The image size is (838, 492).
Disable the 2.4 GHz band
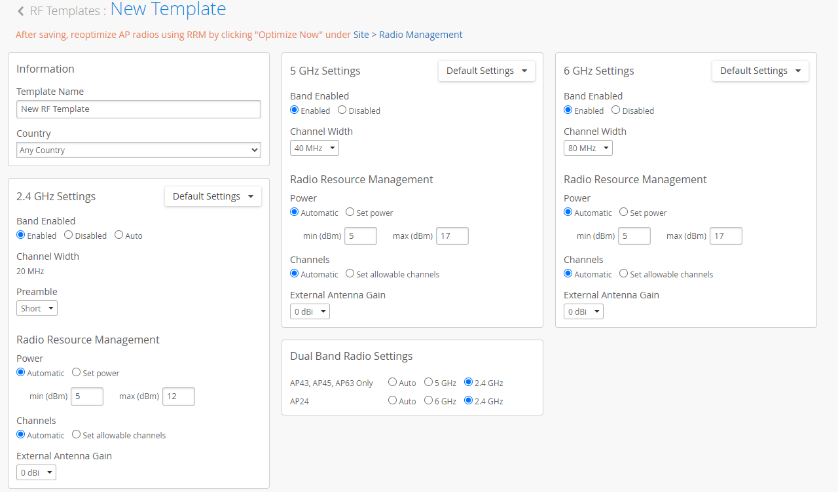tap(68, 235)
